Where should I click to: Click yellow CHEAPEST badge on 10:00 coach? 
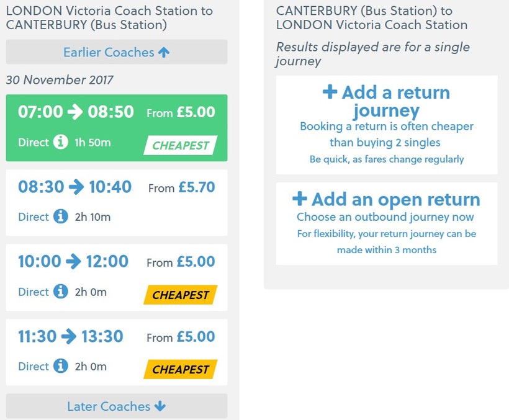[x=181, y=295]
